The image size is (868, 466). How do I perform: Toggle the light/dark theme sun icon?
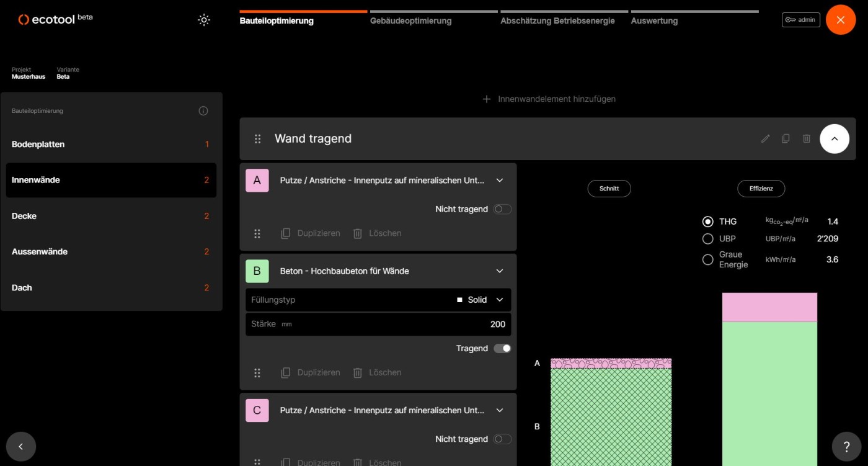click(204, 20)
